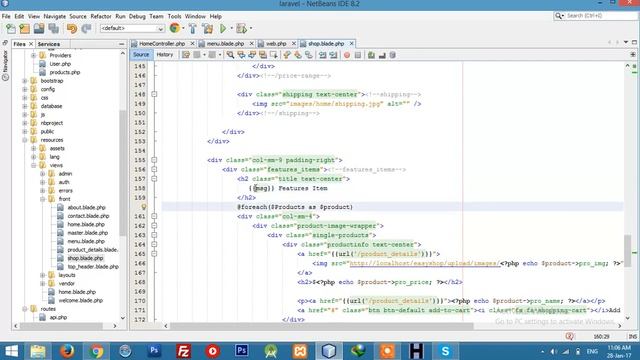Click the Find Next Occurrence icon
Screen dimensions: 640x360
tap(252, 55)
